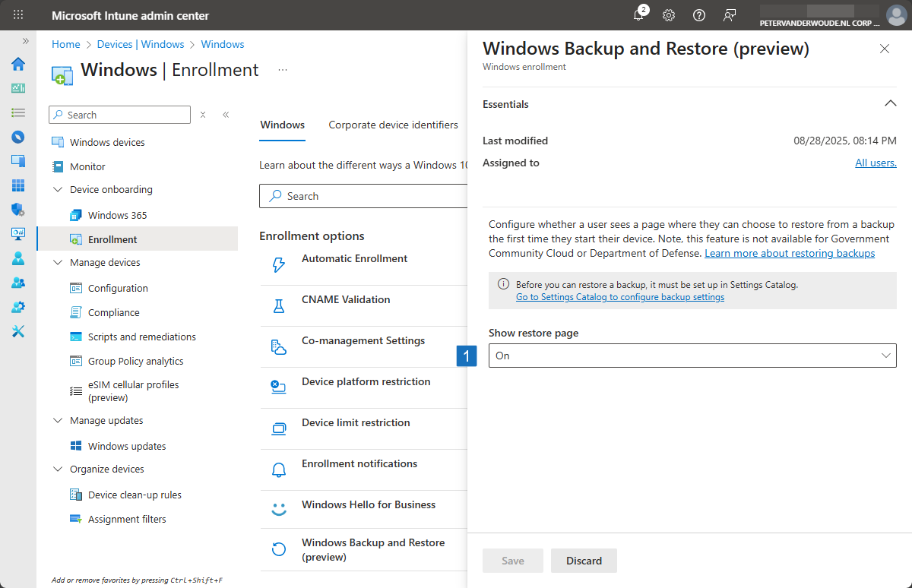Select Compliance in the sidebar menu

pos(113,312)
